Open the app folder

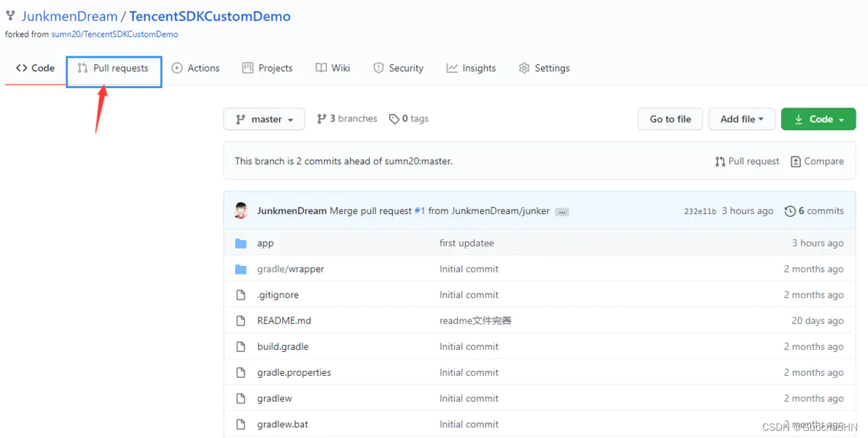click(x=265, y=244)
